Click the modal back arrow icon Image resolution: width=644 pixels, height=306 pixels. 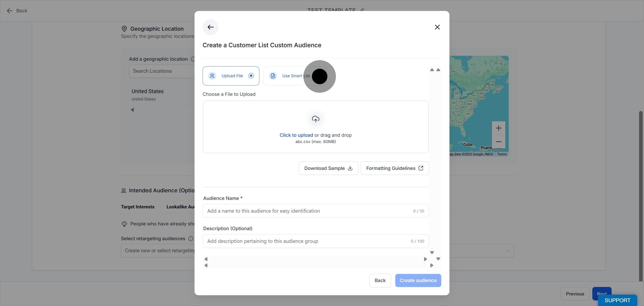[x=210, y=27]
